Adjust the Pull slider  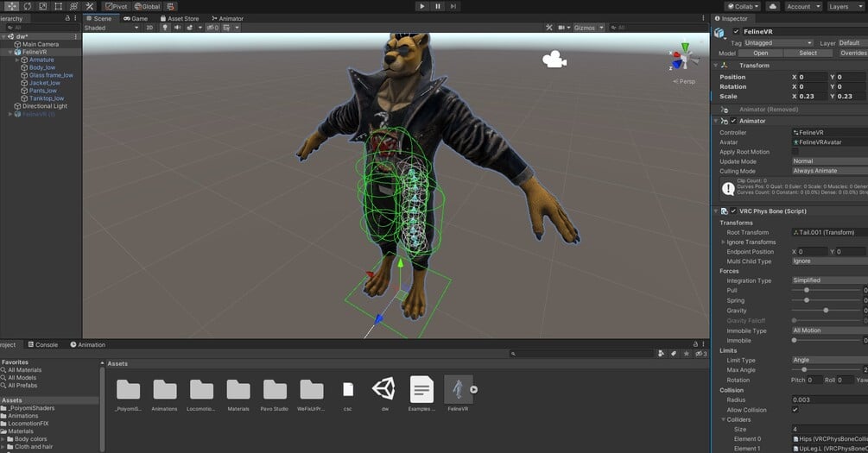[x=807, y=290]
